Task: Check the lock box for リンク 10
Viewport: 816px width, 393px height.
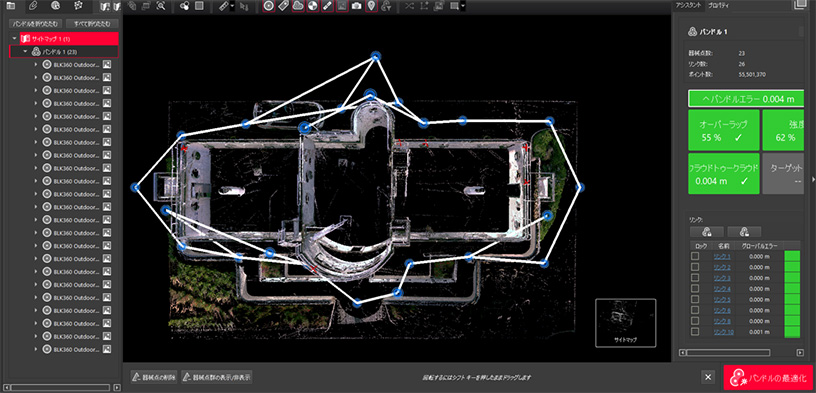Action: (x=694, y=332)
